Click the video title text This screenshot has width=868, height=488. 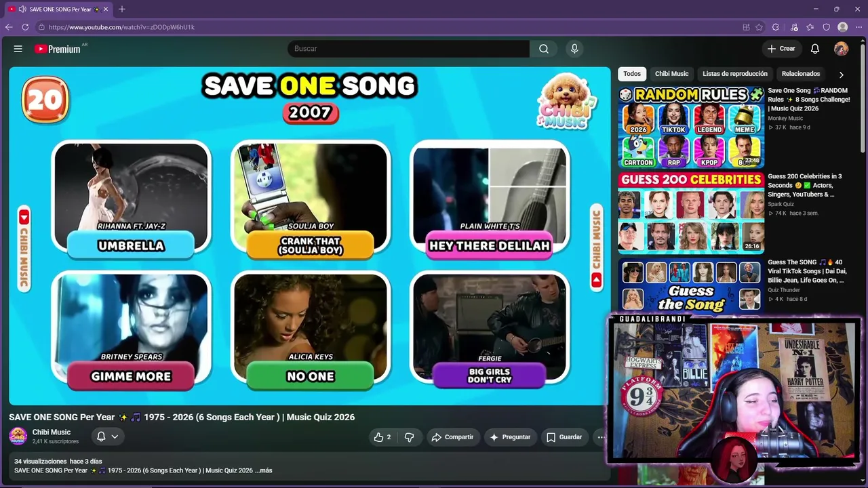pos(182,417)
